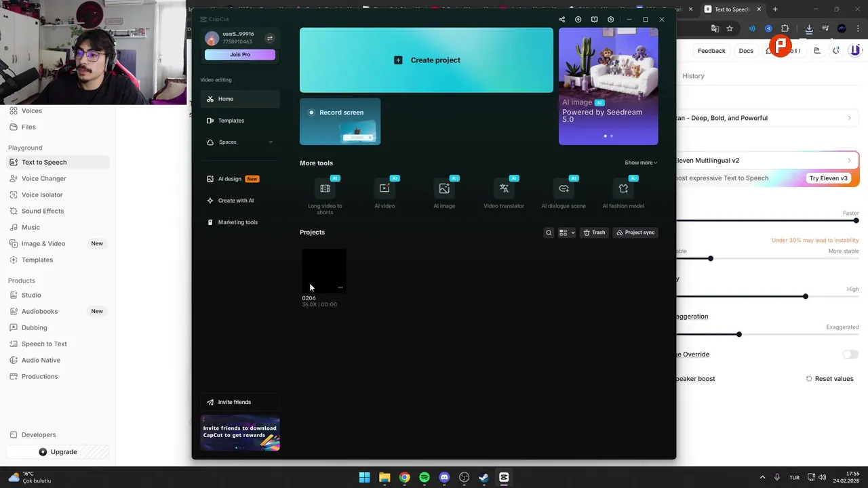The image size is (868, 488).
Task: Click the Create project banner
Action: coord(427,60)
